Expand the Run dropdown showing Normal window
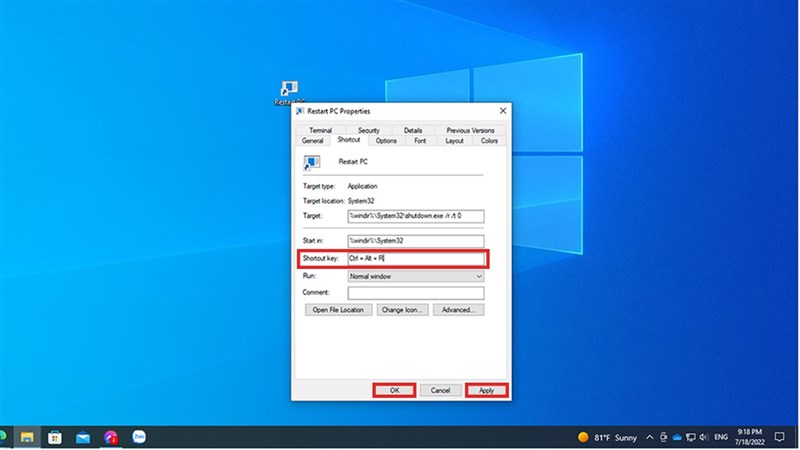The height and width of the screenshot is (450, 800). click(415, 275)
